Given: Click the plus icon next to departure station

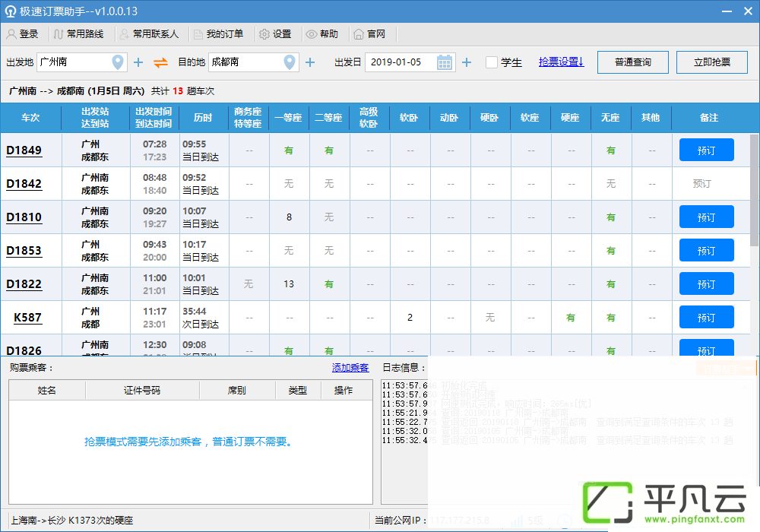Looking at the screenshot, I should click(x=138, y=62).
